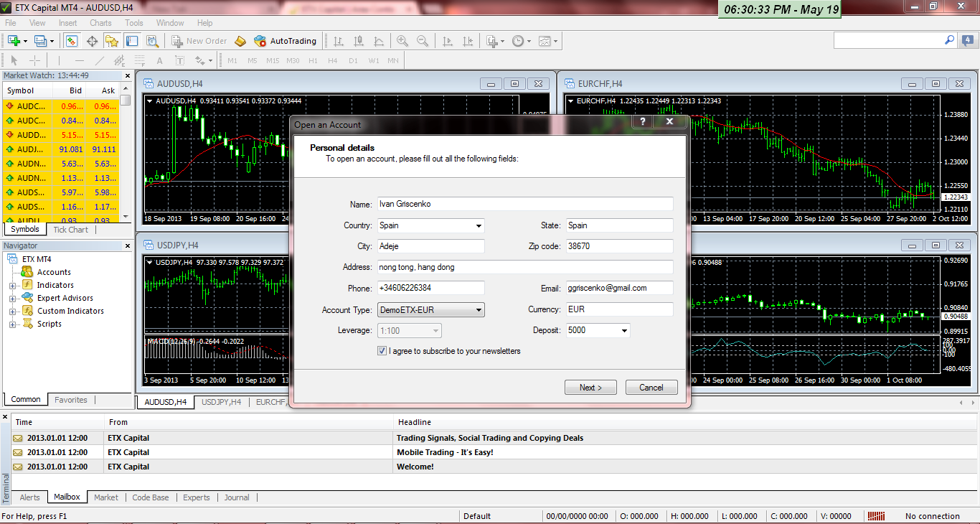The width and height of the screenshot is (980, 524).
Task: Switch to the Tick Chart tab
Action: coord(70,230)
